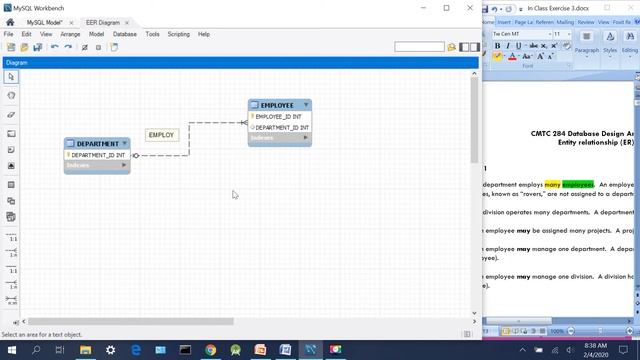Click the yellow highlight color button
The height and width of the screenshot is (360, 640).
497,57
